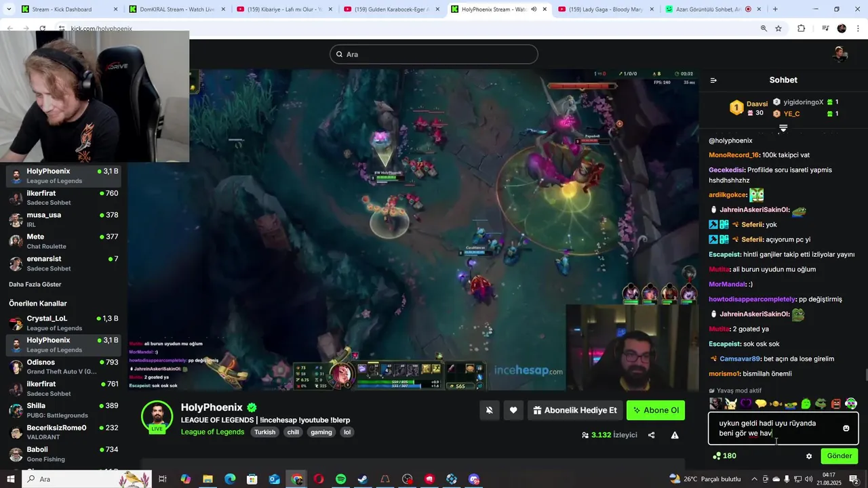Open the browser extensions puzzle icon
The height and width of the screenshot is (488, 868).
802,28
